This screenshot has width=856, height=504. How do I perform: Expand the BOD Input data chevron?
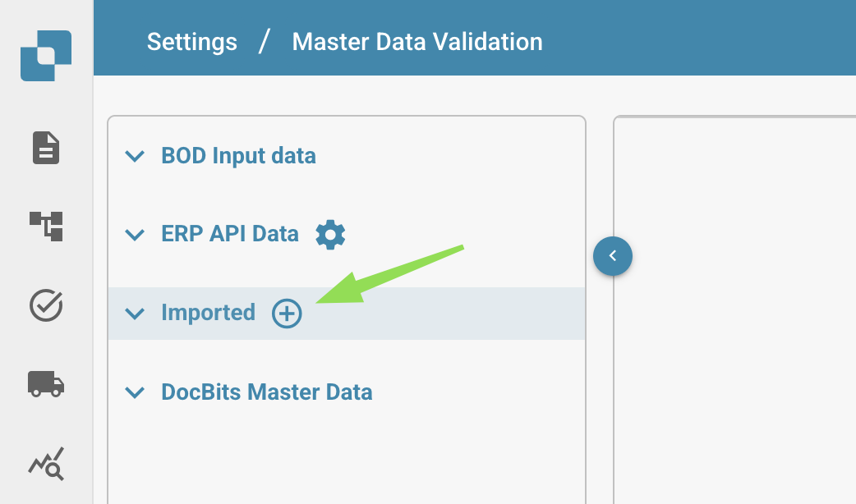[x=134, y=156]
